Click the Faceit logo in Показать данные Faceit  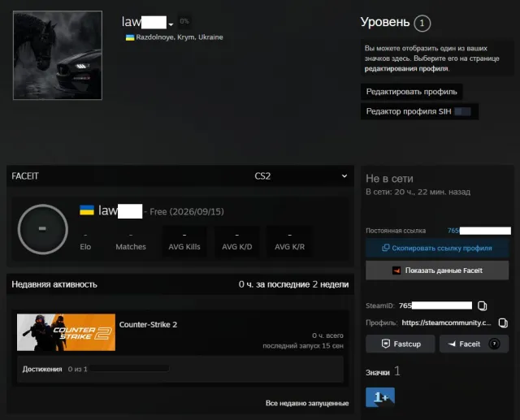(x=396, y=271)
